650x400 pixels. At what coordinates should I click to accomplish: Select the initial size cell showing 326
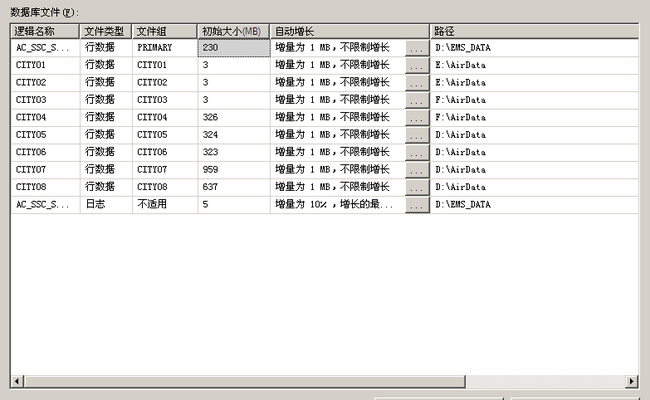pos(234,117)
